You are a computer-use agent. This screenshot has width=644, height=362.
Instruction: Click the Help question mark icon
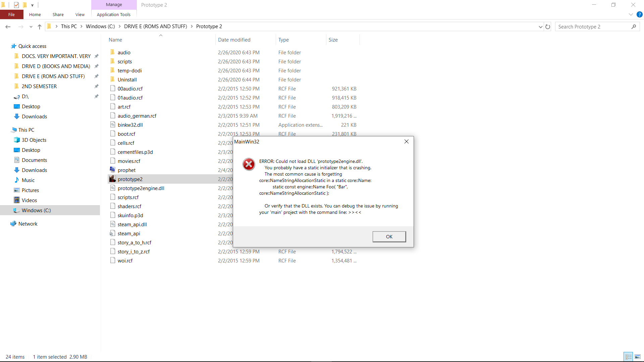click(x=640, y=14)
